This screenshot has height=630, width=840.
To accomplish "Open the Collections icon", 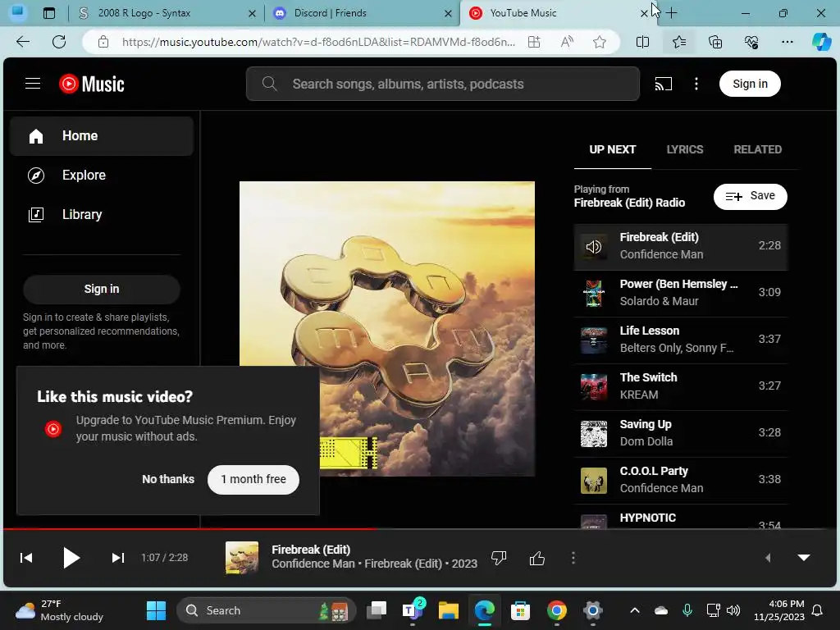I will point(715,42).
